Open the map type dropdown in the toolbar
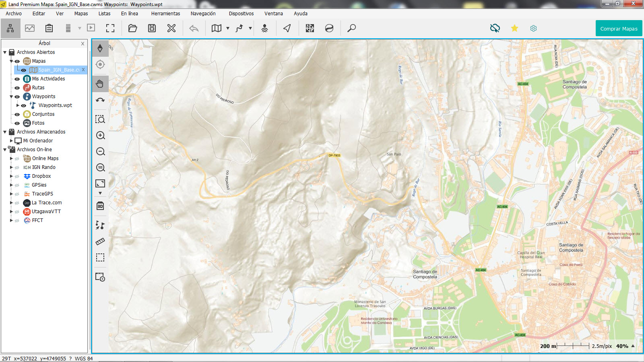The width and height of the screenshot is (644, 362). click(228, 28)
